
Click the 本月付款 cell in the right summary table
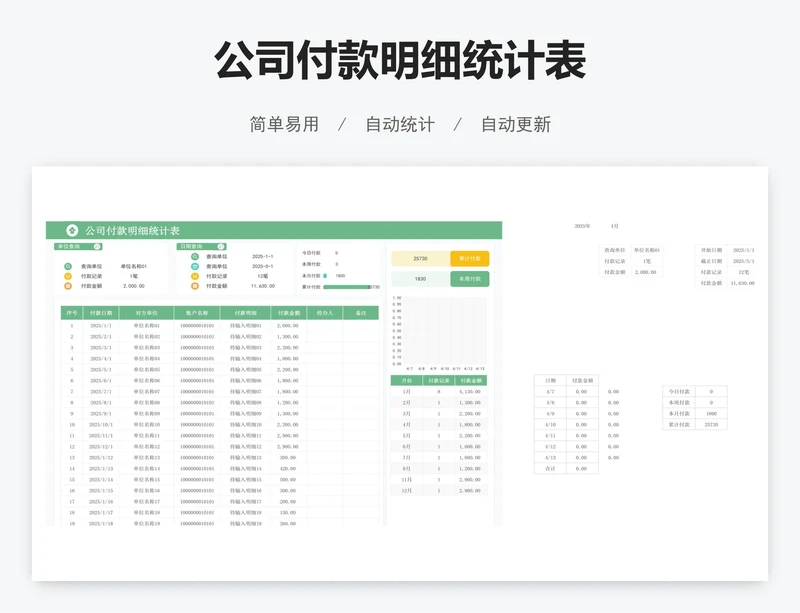pyautogui.click(x=679, y=413)
